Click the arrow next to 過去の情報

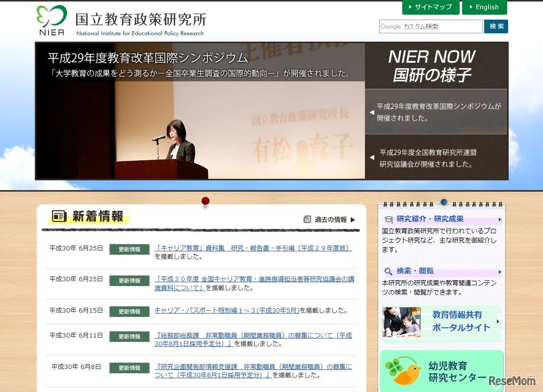353,220
